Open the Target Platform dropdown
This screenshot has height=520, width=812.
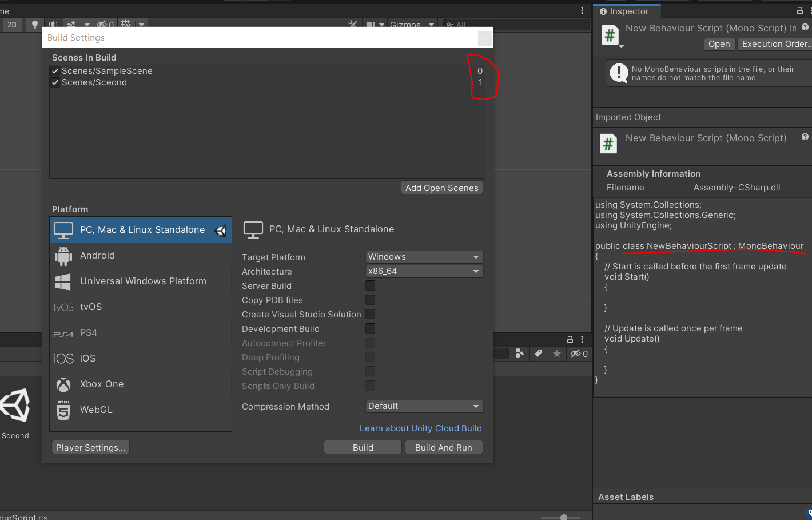424,257
